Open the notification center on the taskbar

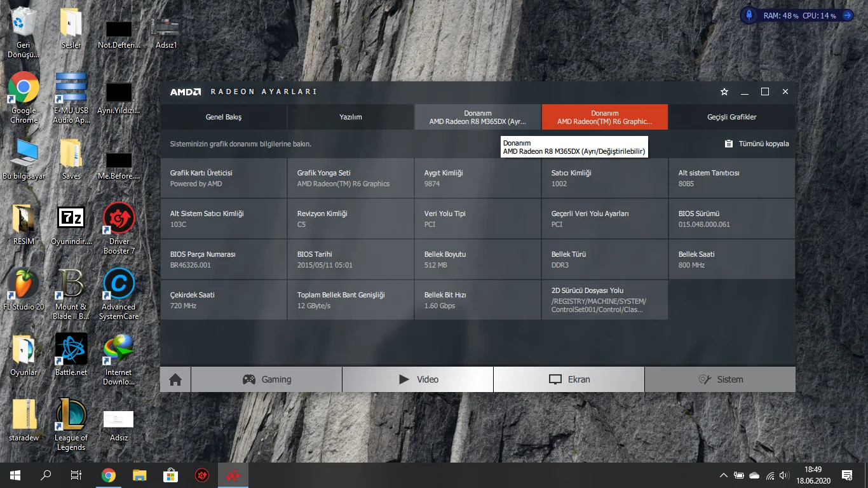coord(846,475)
